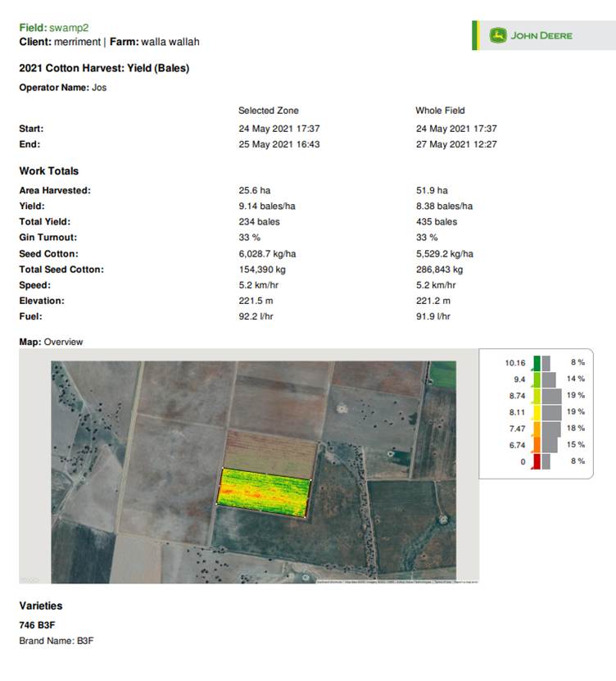Click the colored yield zone on map
This screenshot has height=681, width=616.
point(264,492)
